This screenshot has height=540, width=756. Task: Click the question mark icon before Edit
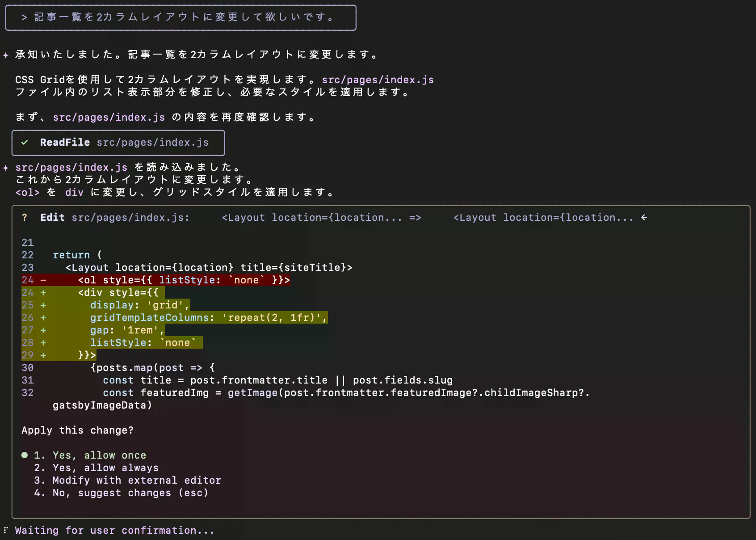tap(25, 217)
